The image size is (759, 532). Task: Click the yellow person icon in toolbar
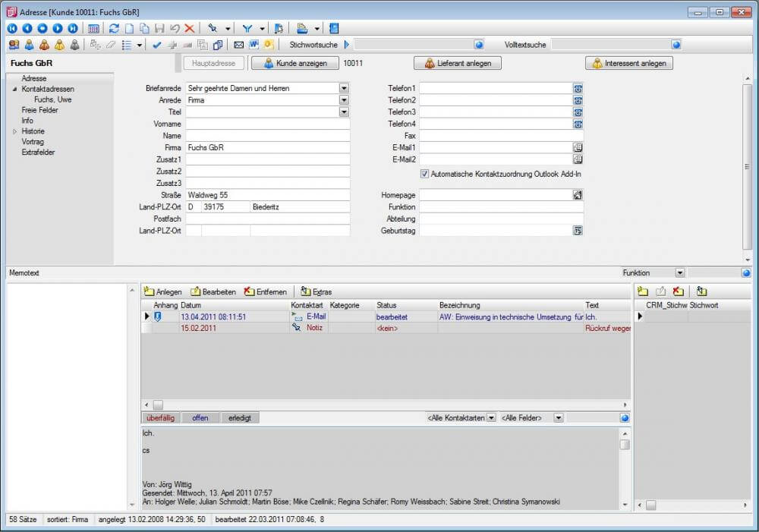point(59,45)
